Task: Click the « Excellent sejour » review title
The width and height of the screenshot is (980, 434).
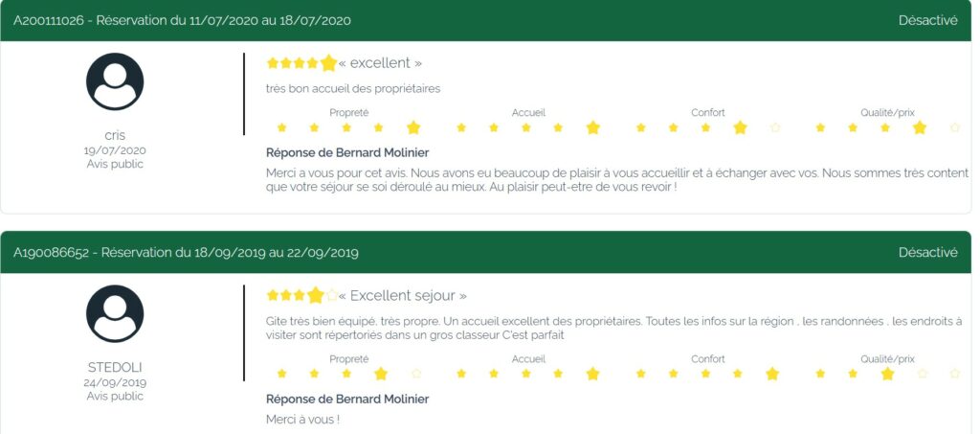Action: pyautogui.click(x=403, y=296)
